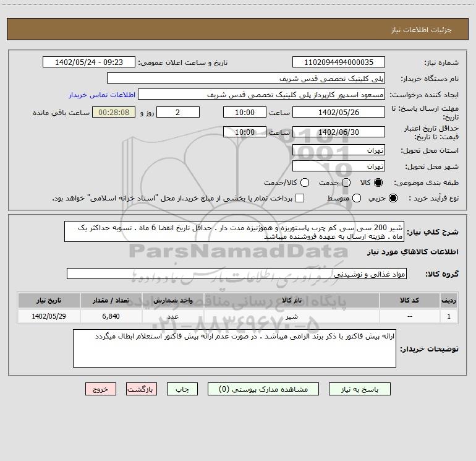Click the remaining days field showing 2
Screen dimensions: 476x461
tap(178, 112)
